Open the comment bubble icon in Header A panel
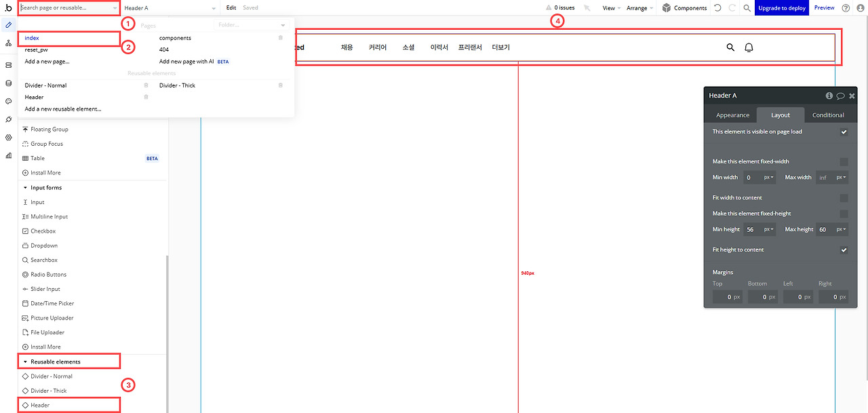This screenshot has height=413, width=868. [x=840, y=96]
